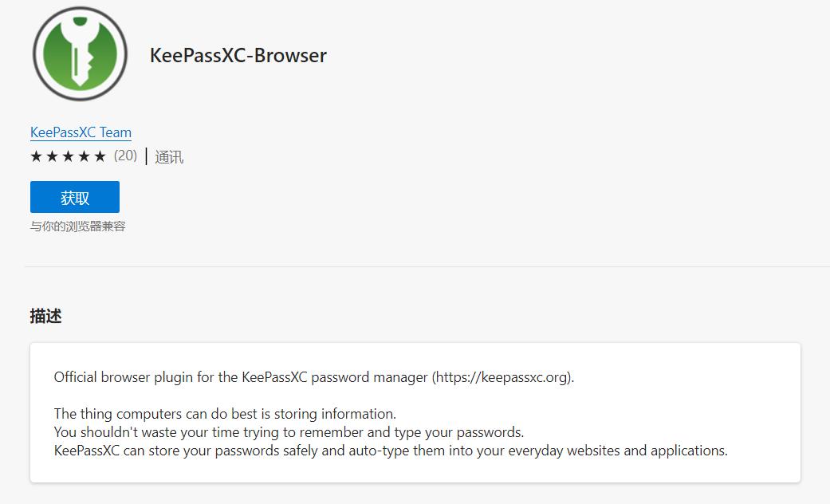
Task: Click the KeePassXC-Browser title heading
Action: [x=238, y=55]
